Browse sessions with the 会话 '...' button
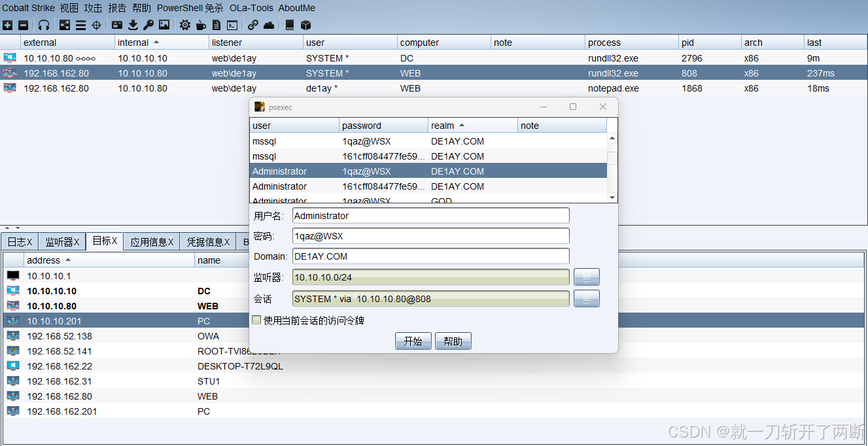 pyautogui.click(x=587, y=299)
